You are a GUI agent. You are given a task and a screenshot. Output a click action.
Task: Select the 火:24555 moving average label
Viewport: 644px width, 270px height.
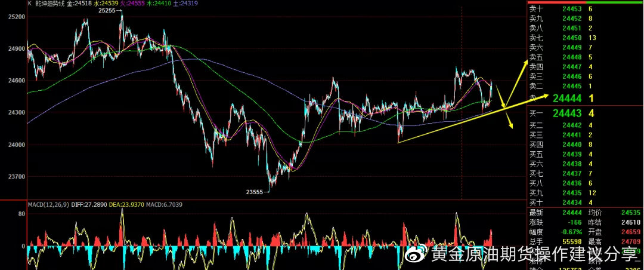point(132,4)
